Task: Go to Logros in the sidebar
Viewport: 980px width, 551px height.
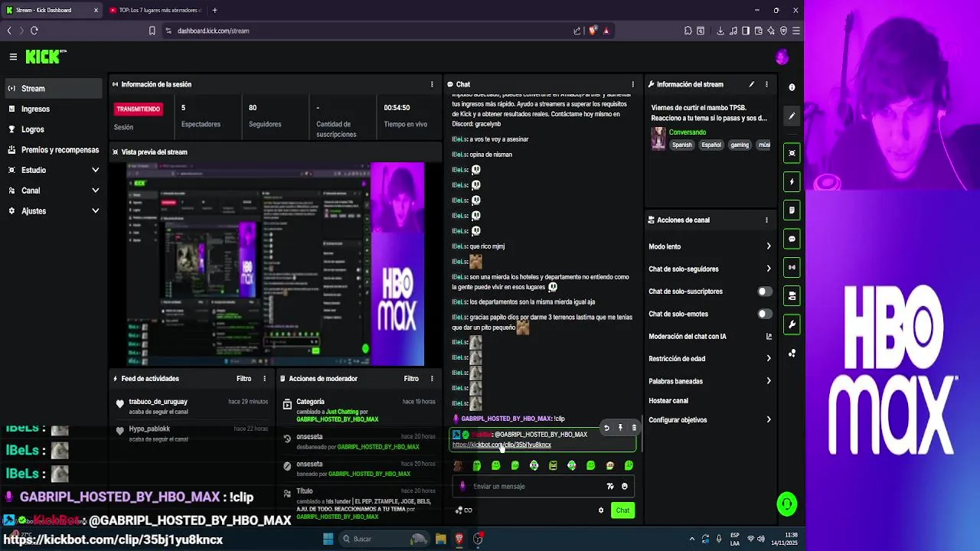Action: click(52, 129)
